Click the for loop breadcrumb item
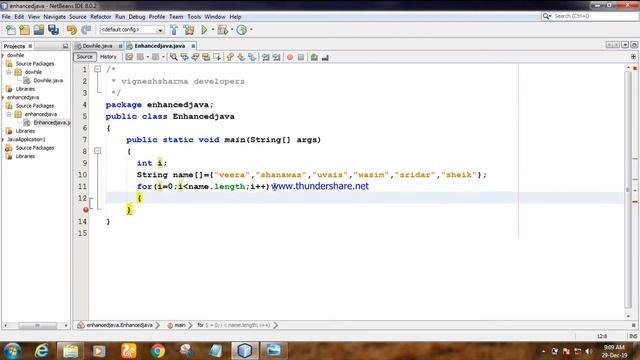Viewport: 640px width, 360px height. (x=233, y=325)
